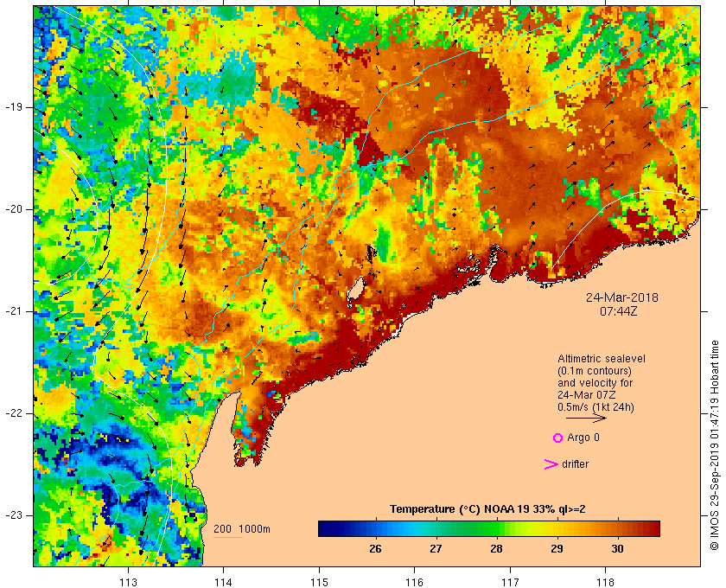The image size is (726, 588).
Task: Click the colorbar value 27 label
Action: [x=436, y=549]
